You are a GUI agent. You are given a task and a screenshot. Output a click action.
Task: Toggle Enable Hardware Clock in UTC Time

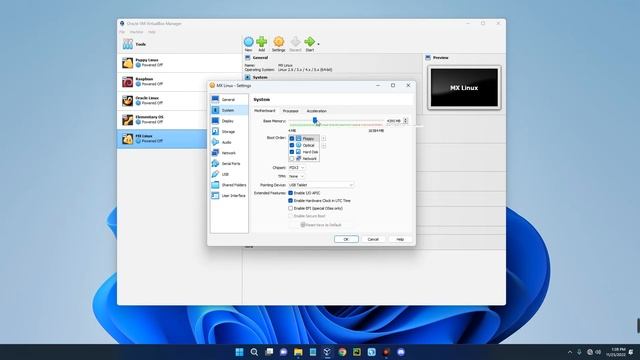(x=291, y=200)
